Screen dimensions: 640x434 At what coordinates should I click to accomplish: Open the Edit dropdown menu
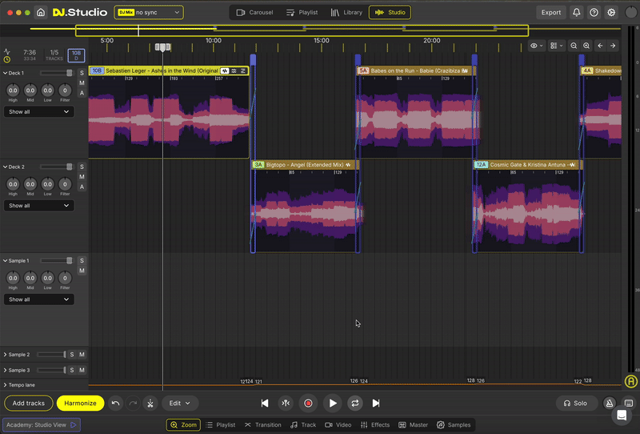pos(180,403)
